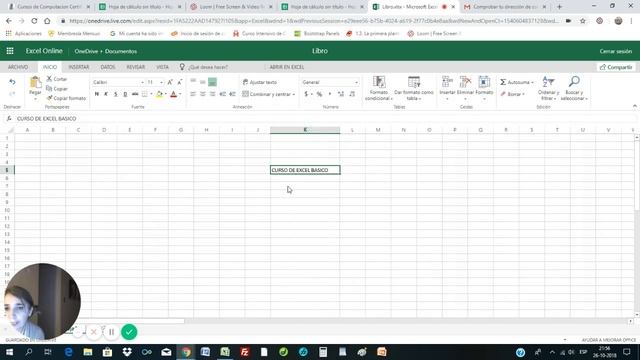The image size is (640, 360).
Task: Open Dar formato como tabla menu
Action: (413, 88)
